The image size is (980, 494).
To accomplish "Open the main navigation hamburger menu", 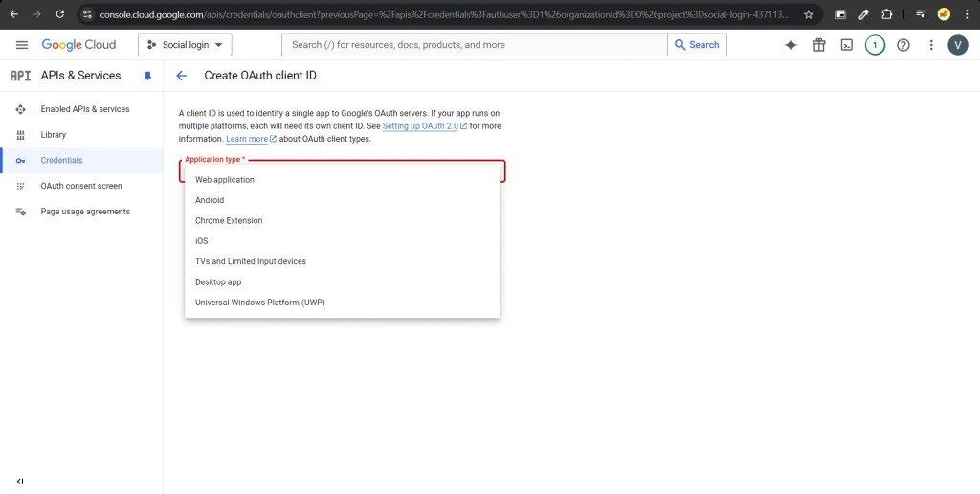I will (x=21, y=45).
